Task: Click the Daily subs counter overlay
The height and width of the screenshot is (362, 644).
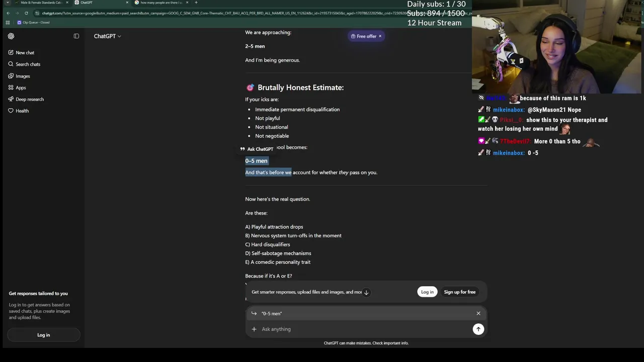Action: [x=436, y=4]
